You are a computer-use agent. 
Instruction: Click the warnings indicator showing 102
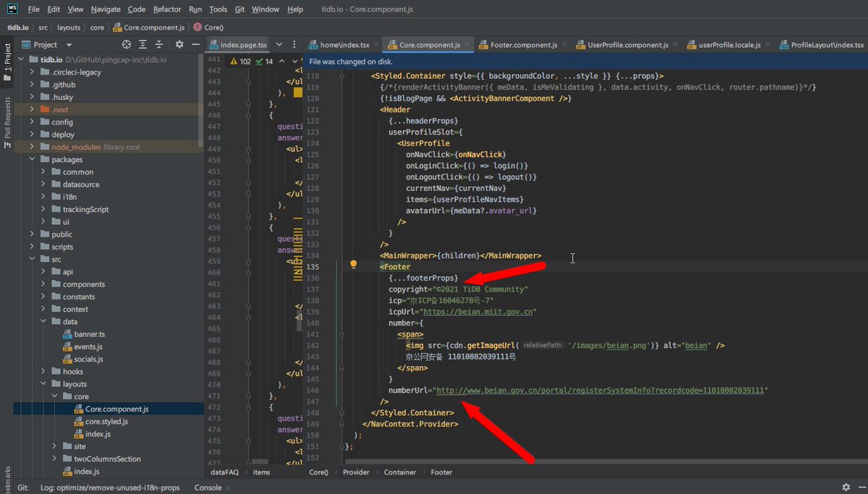(240, 61)
